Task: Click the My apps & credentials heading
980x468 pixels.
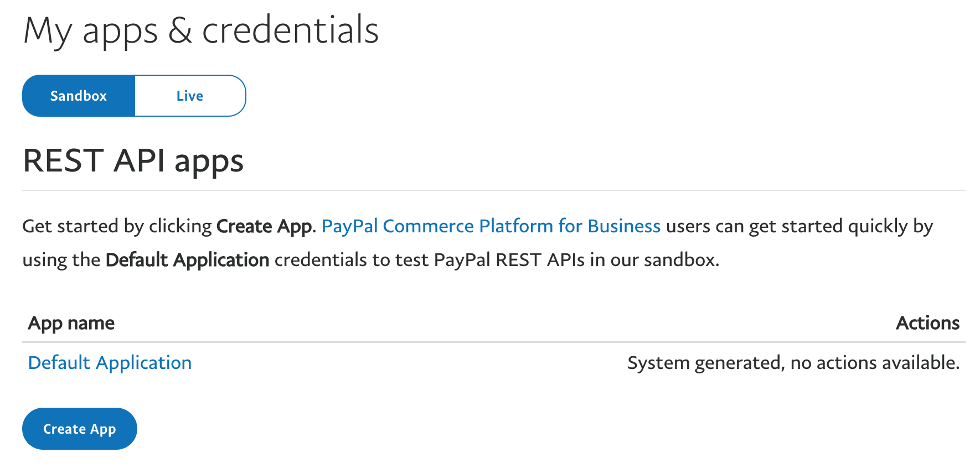Action: pyautogui.click(x=201, y=30)
